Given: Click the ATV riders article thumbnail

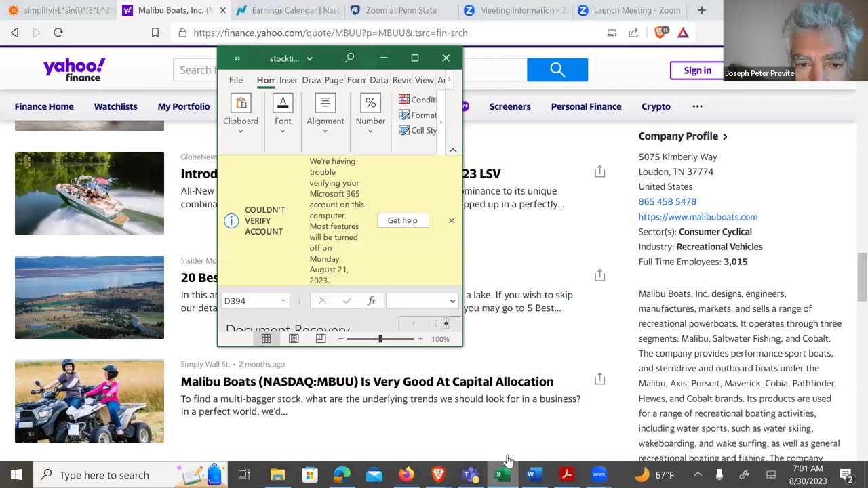Looking at the screenshot, I should (90, 401).
